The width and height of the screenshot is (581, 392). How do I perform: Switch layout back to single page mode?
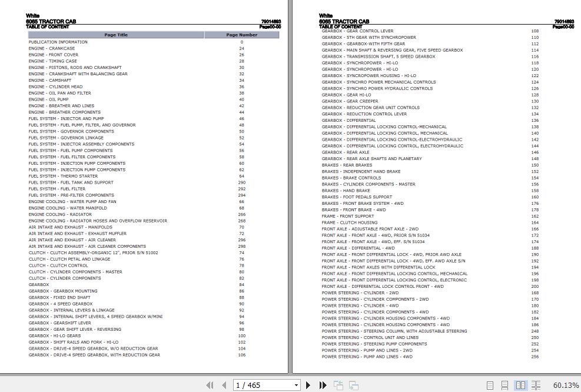(490, 385)
